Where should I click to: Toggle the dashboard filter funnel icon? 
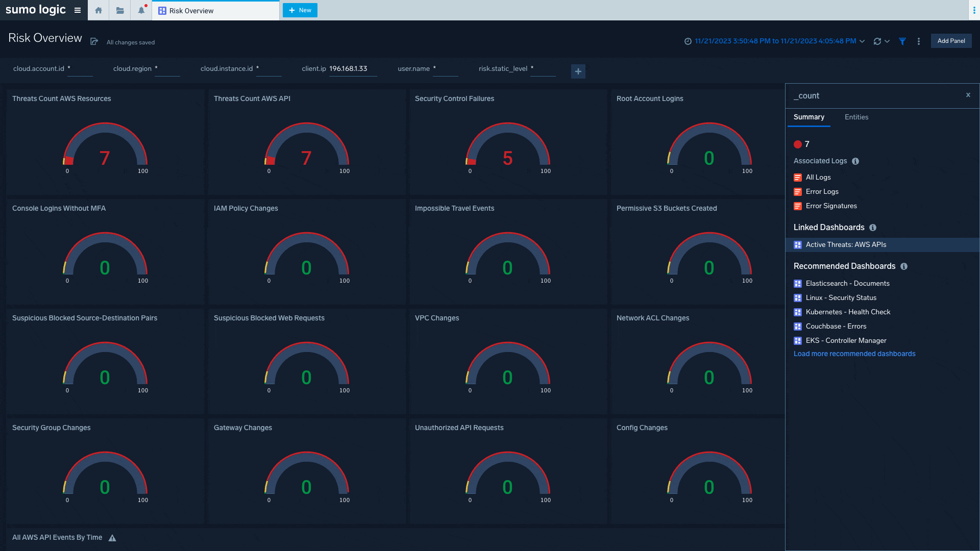(902, 41)
